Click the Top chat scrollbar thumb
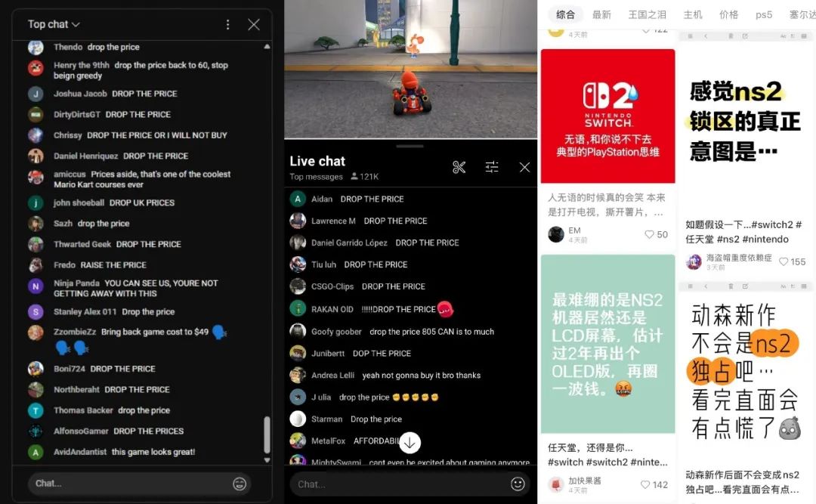 click(267, 434)
